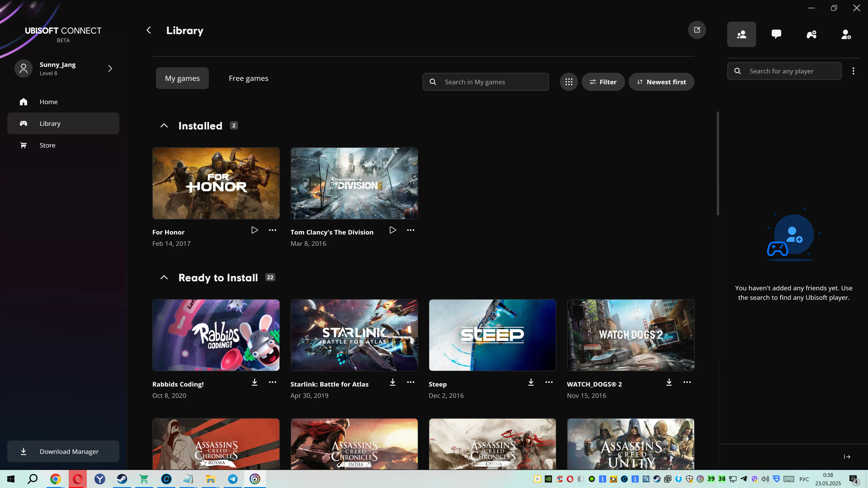Collapse the Ready to Install section
Image resolution: width=868 pixels, height=488 pixels.
coord(164,277)
